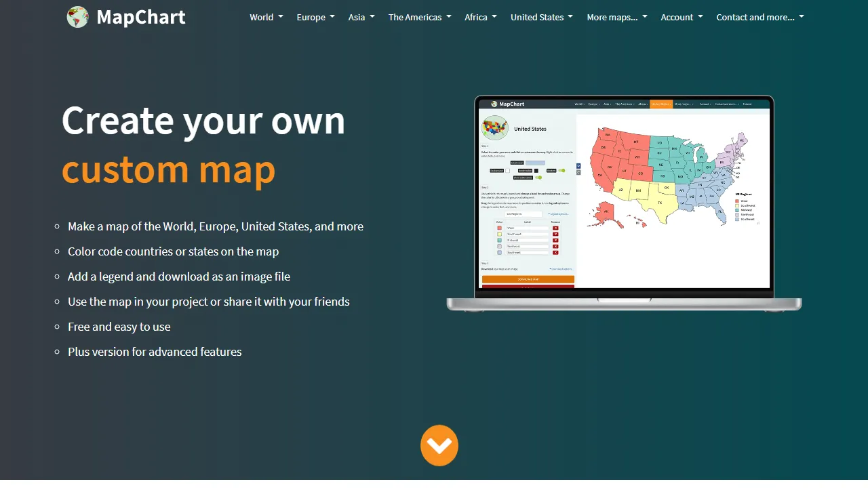Click the circular US map icon in the preview
868x488 pixels.
tap(495, 129)
